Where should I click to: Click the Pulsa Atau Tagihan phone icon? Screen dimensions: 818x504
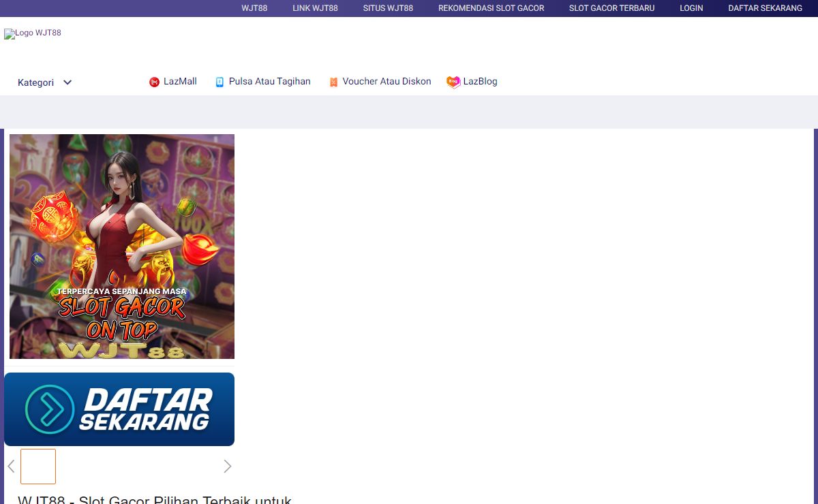[x=219, y=82]
